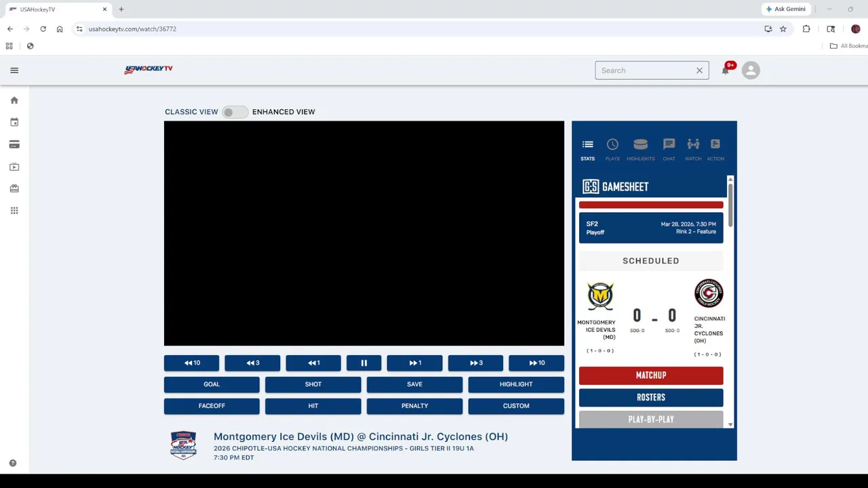Add a CUSTOM tag
The image size is (868, 488).
pos(516,406)
